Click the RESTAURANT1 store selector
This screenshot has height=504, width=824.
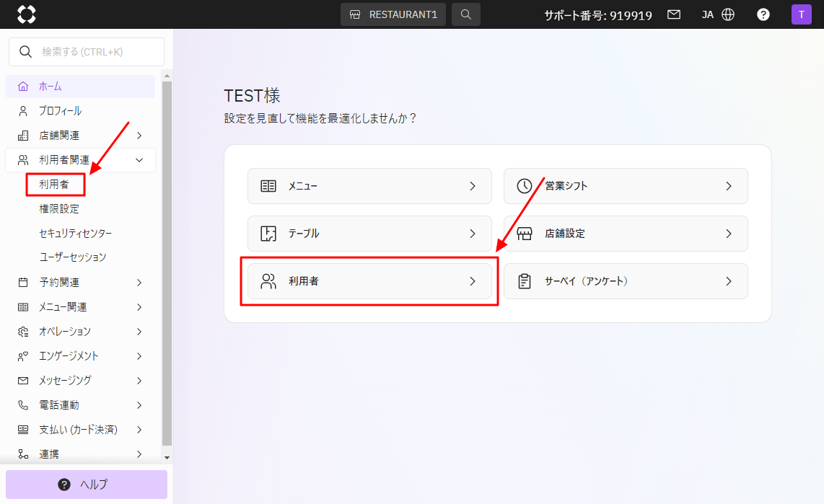click(x=393, y=14)
